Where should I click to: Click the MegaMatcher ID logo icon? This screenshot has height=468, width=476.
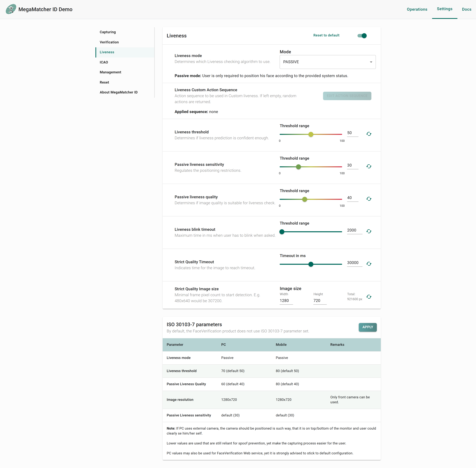tap(11, 9)
